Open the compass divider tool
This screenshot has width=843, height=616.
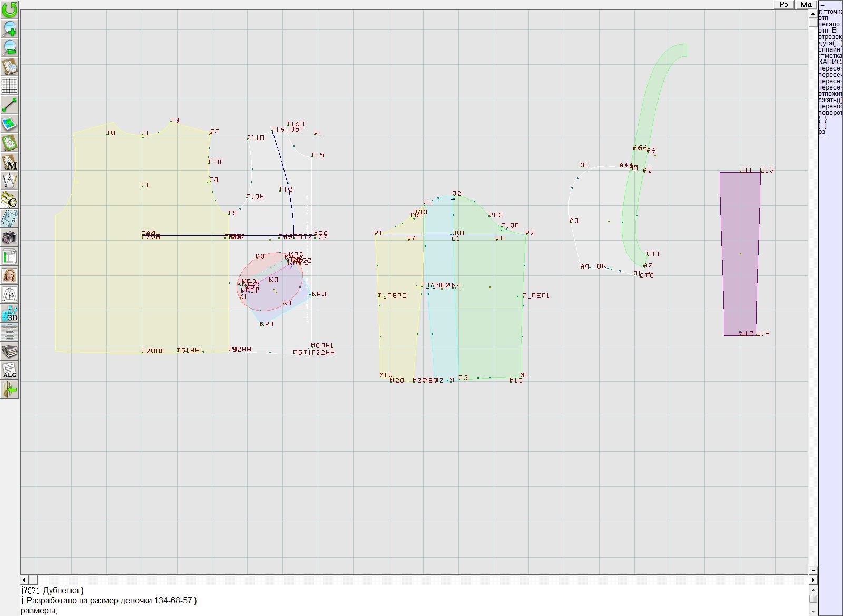point(9,181)
